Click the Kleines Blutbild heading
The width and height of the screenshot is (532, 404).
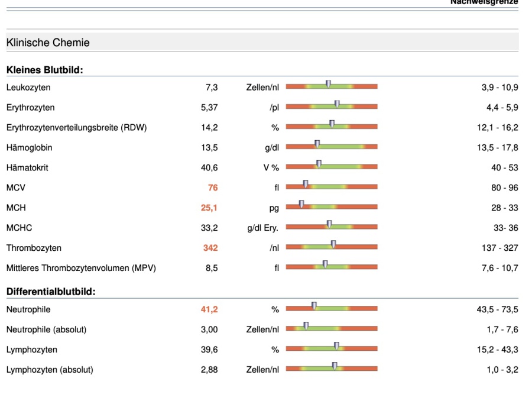click(44, 70)
